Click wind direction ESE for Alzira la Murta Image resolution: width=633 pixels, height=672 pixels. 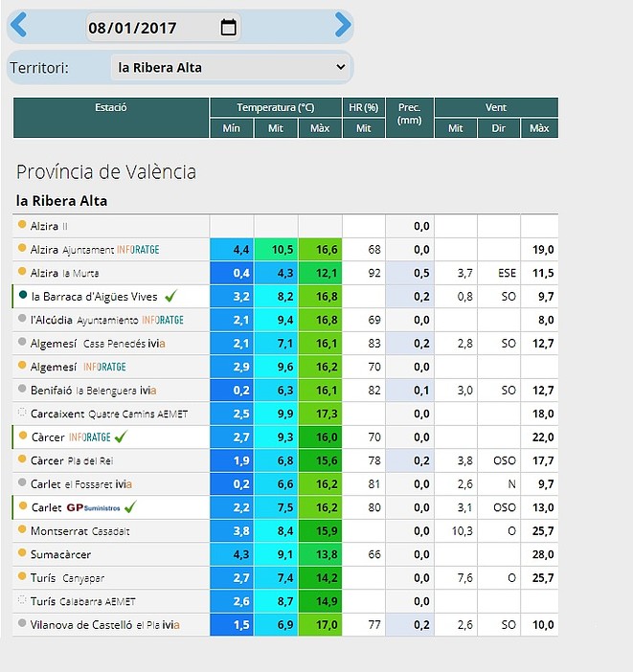click(499, 273)
